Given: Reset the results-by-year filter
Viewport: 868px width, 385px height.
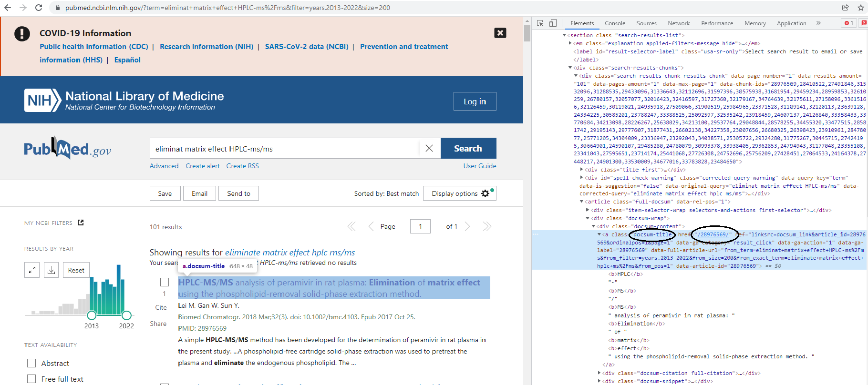Looking at the screenshot, I should tap(76, 270).
